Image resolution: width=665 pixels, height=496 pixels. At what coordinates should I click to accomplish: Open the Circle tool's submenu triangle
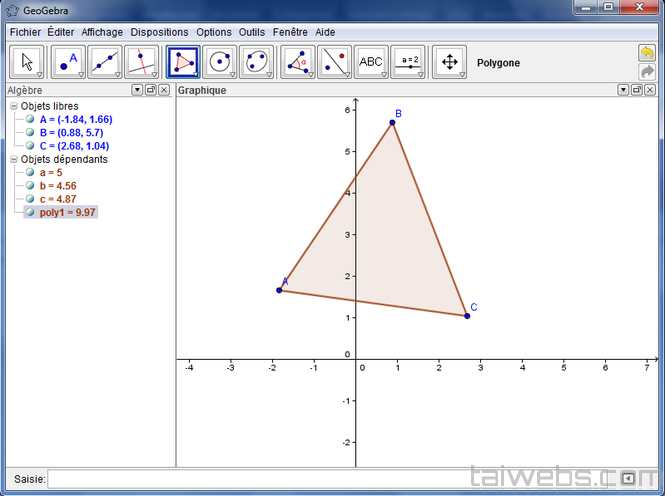(x=232, y=75)
